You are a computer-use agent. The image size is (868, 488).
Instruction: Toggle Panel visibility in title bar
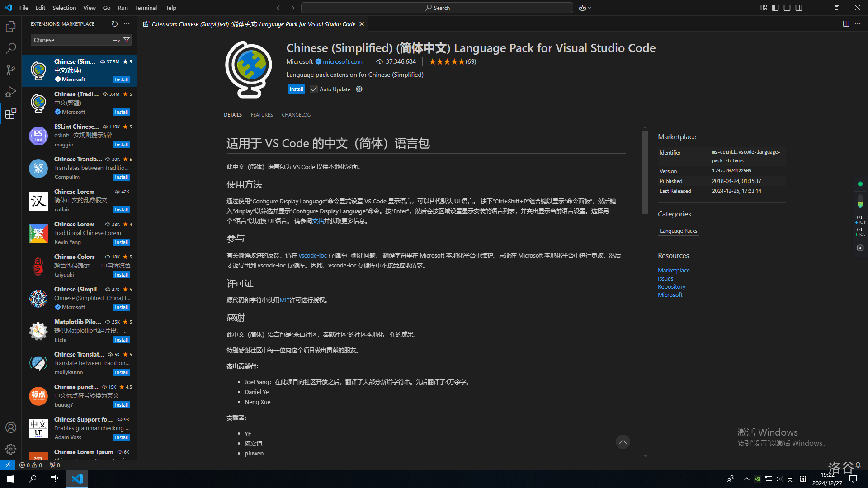(x=787, y=8)
